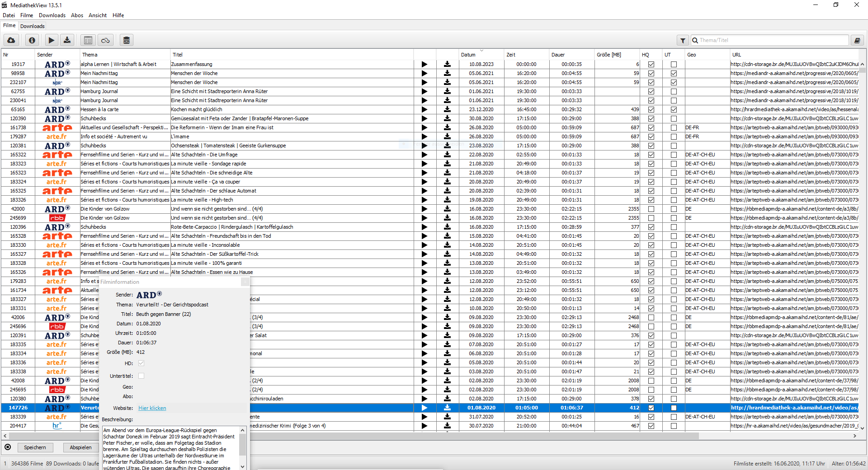Play the selected row 147726 film
The image size is (868, 470).
tap(424, 408)
